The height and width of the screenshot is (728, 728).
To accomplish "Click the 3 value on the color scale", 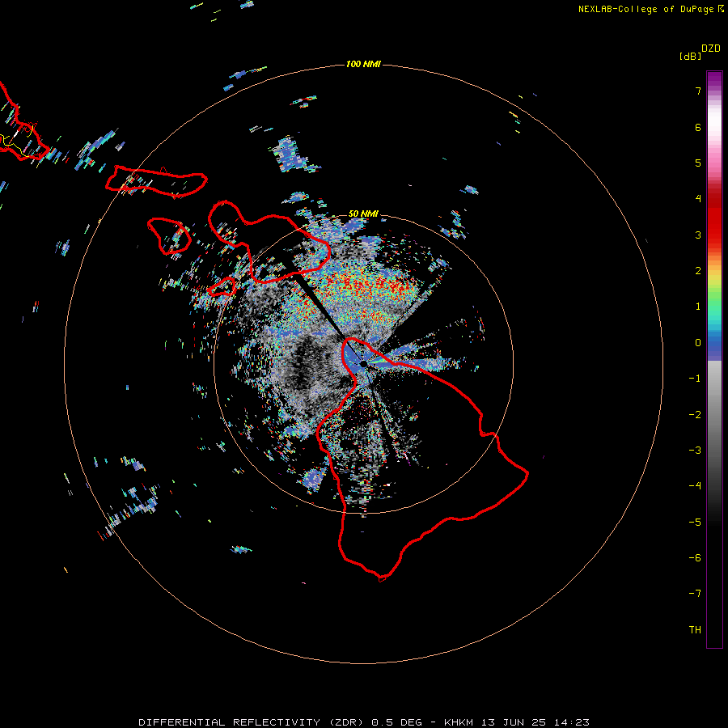I will [698, 235].
